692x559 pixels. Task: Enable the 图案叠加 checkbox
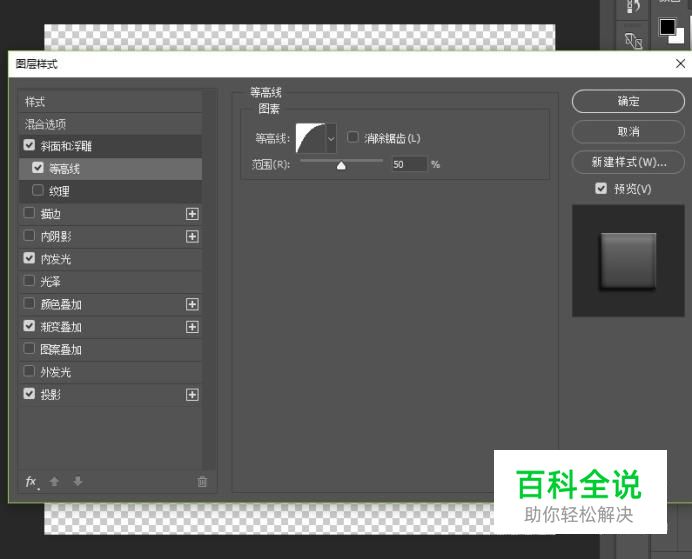click(29, 349)
